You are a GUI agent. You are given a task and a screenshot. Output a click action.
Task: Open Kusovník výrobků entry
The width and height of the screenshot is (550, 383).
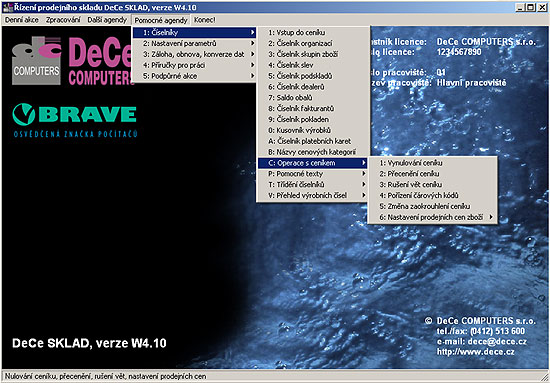click(x=313, y=130)
